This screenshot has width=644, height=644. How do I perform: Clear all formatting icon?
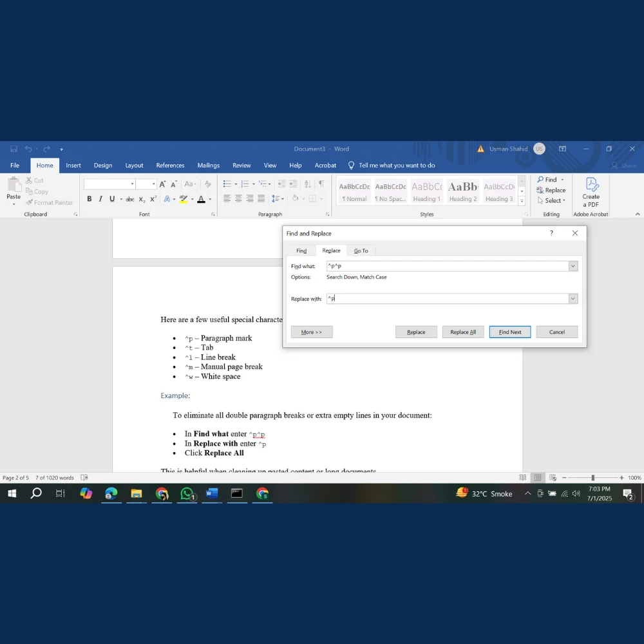pos(208,184)
